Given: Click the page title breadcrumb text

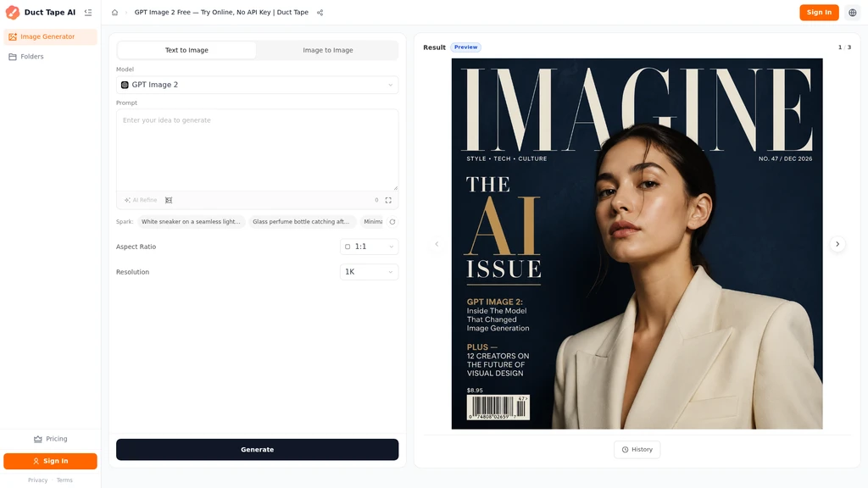Looking at the screenshot, I should (x=221, y=12).
